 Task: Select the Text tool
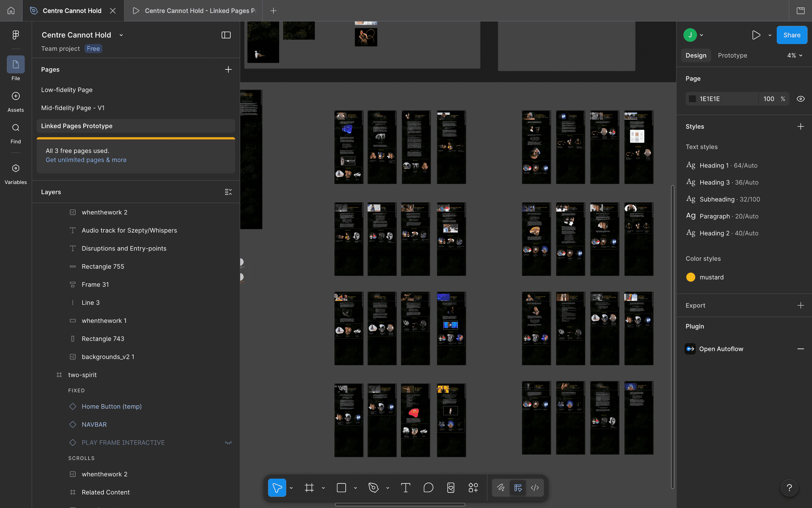(x=406, y=488)
